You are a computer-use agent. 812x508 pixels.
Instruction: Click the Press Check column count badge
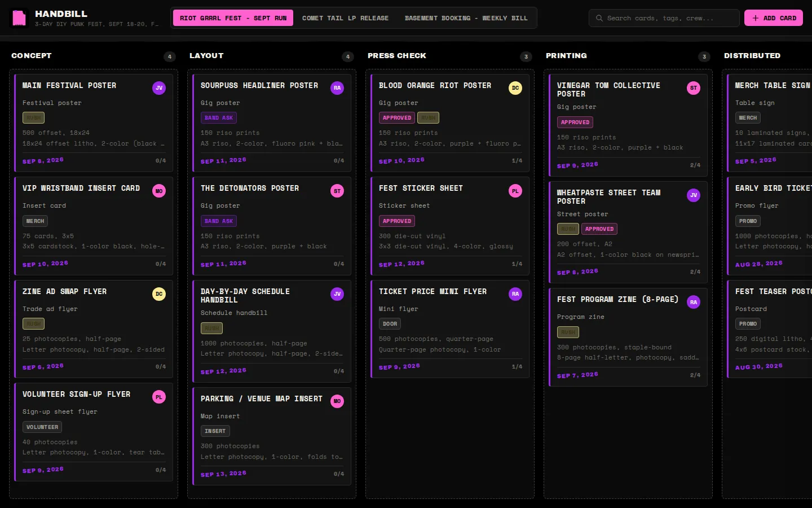[x=526, y=56]
